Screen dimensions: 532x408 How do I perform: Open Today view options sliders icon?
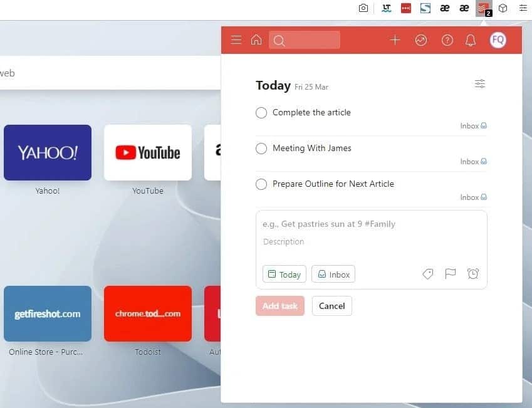pos(480,84)
